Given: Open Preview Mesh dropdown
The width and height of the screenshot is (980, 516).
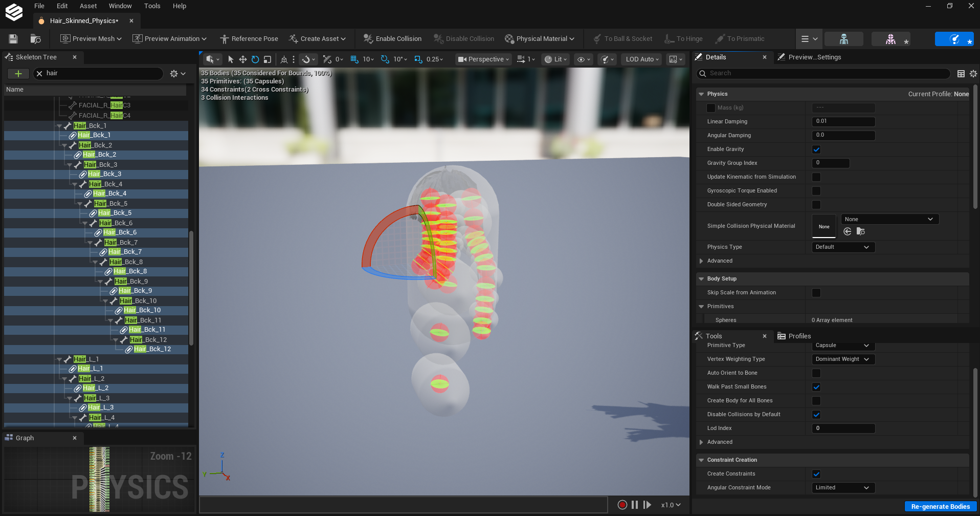Looking at the screenshot, I should (x=91, y=39).
